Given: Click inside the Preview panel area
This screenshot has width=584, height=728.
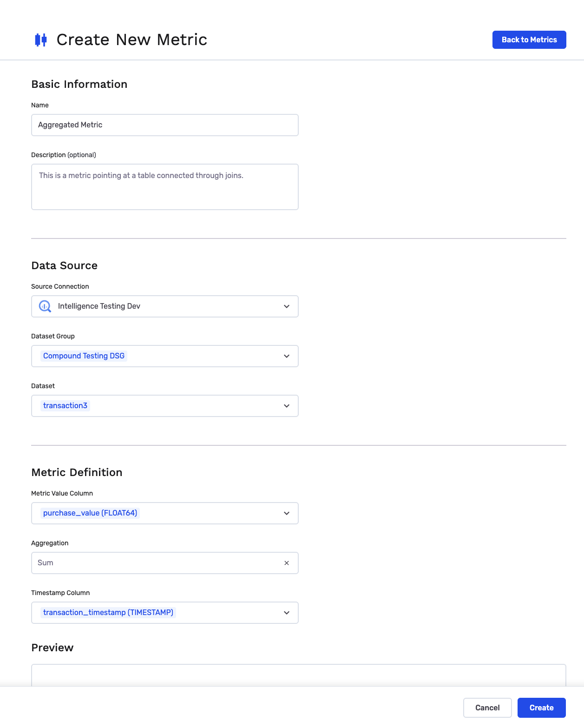Looking at the screenshot, I should click(x=299, y=675).
